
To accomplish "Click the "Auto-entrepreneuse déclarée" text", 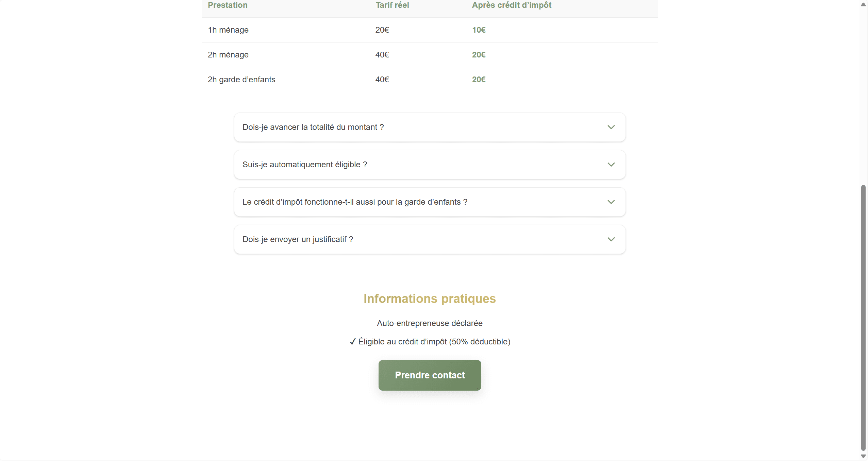I will coord(430,323).
